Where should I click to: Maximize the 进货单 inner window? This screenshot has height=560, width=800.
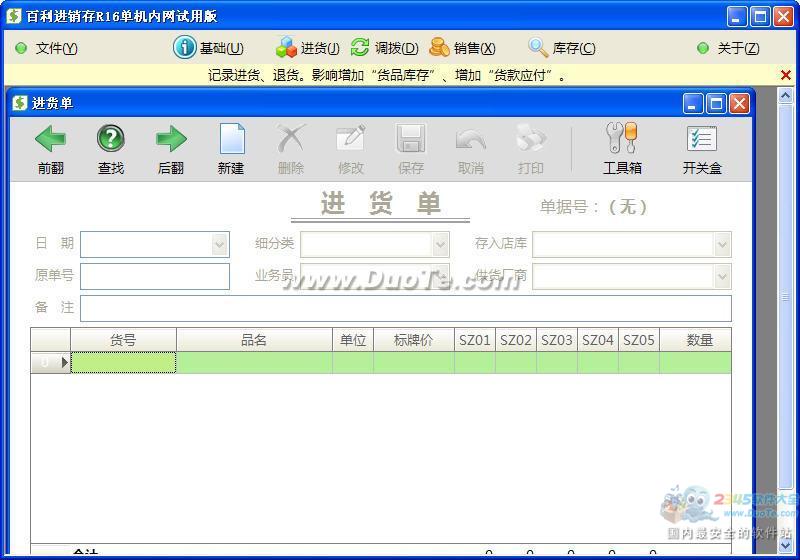click(716, 104)
